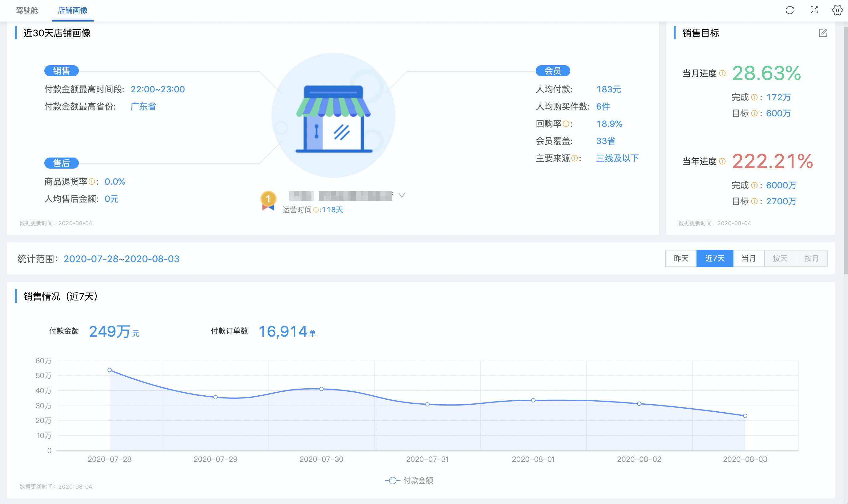Click chart data point for 2020-07-28

(109, 370)
